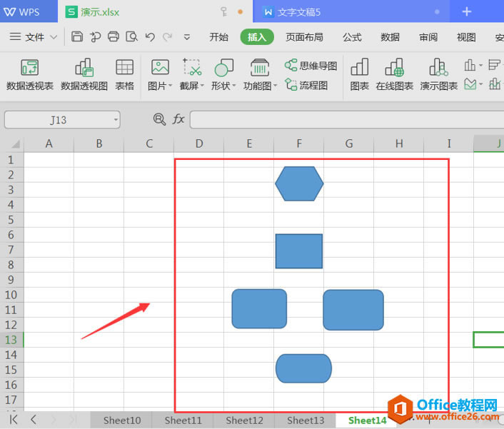504x429 pixels.
Task: Click the export PDF icon beside Save
Action: click(x=95, y=36)
